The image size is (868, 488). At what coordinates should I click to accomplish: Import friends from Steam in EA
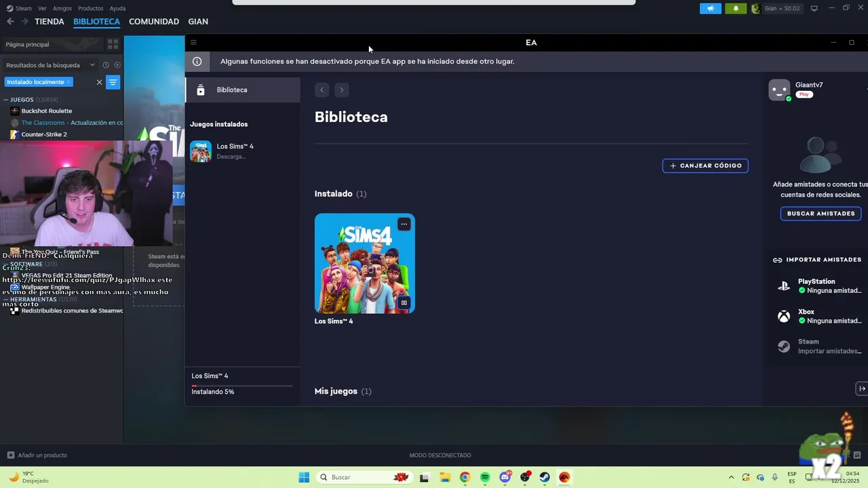pos(820,346)
